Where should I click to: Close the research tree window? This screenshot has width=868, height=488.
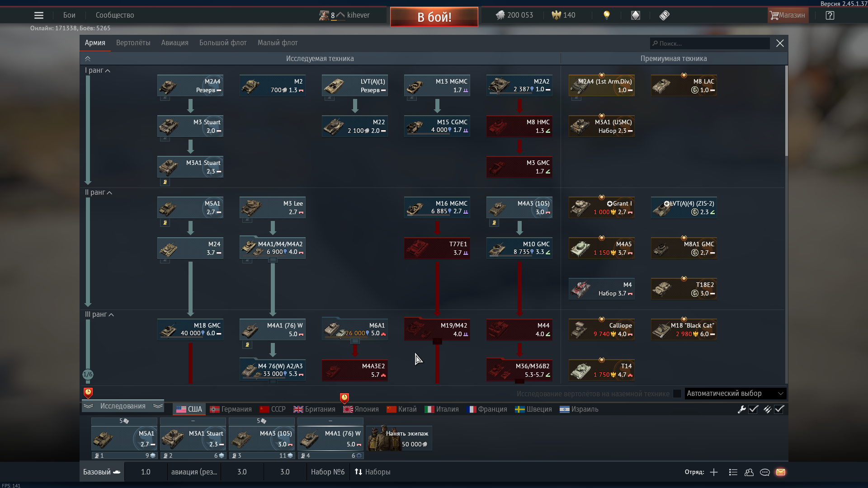[780, 43]
